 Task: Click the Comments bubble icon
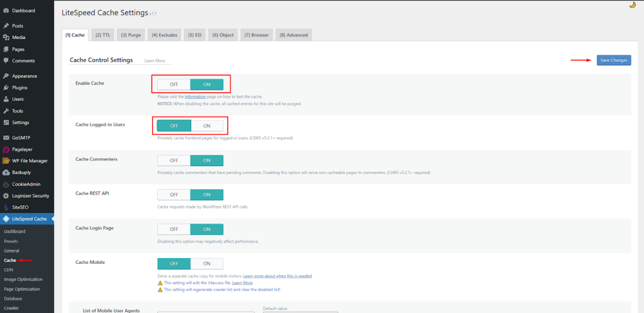[6, 60]
